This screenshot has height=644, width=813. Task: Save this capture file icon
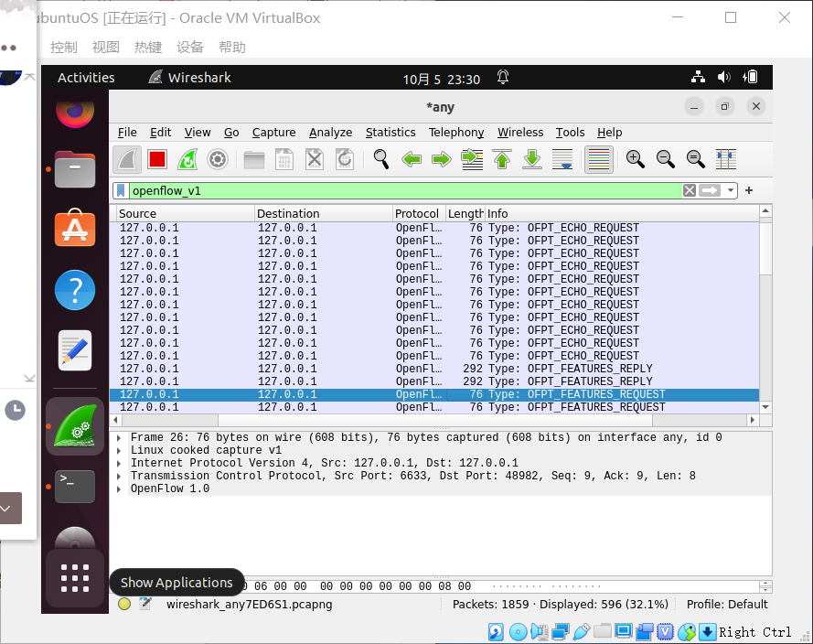point(284,159)
